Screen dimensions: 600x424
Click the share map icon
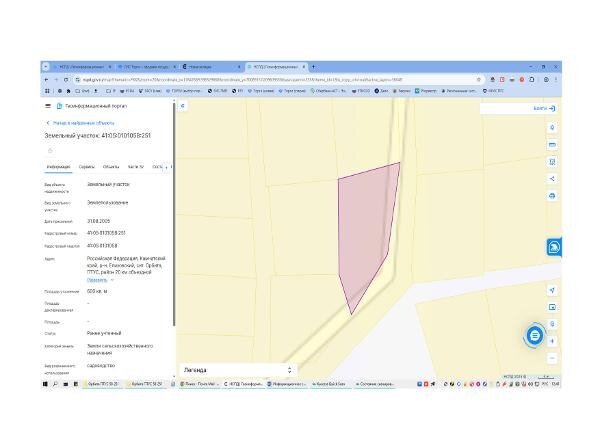(552, 179)
